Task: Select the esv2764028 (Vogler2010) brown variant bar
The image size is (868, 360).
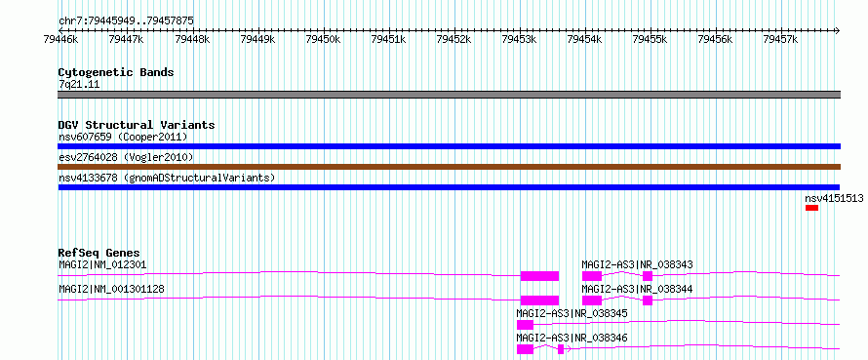Action: [449, 167]
